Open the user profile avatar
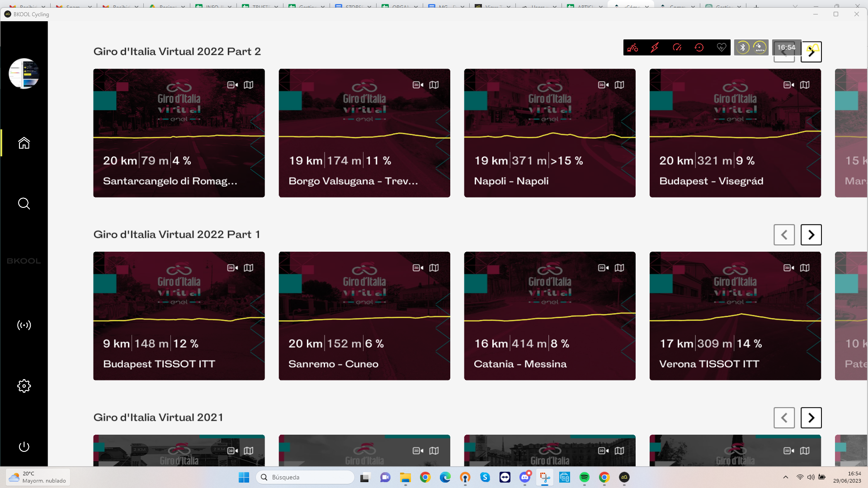This screenshot has width=868, height=488. click(x=24, y=74)
